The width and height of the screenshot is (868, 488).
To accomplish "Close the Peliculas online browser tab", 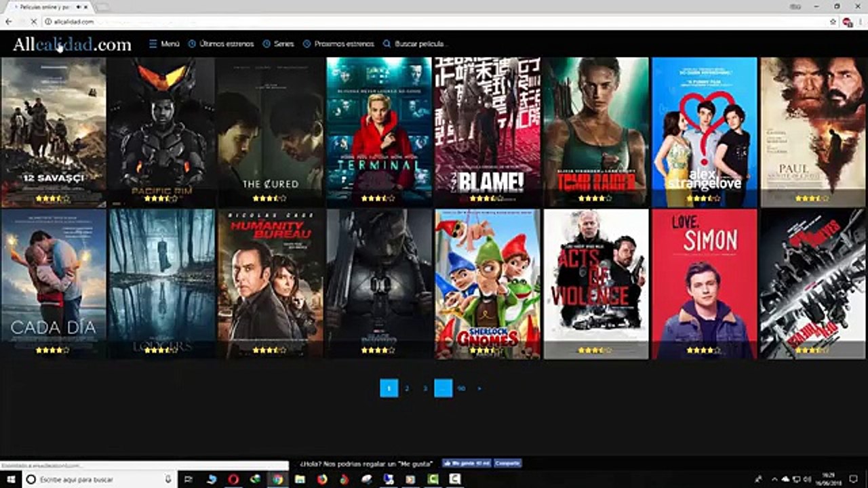I will 87,7.
